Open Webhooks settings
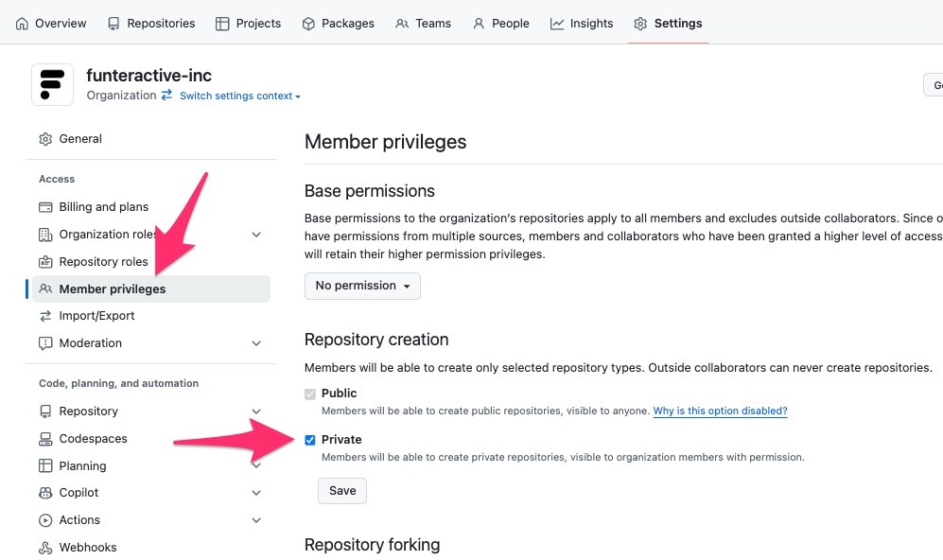943x560 pixels. (88, 548)
